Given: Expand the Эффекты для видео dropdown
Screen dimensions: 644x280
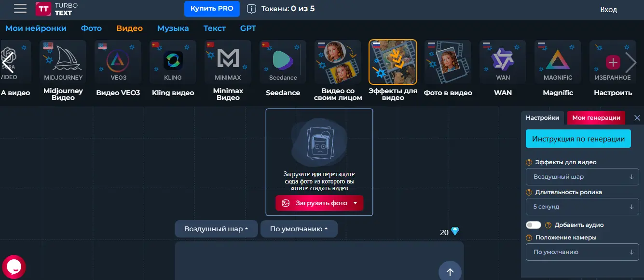Looking at the screenshot, I should point(582,177).
